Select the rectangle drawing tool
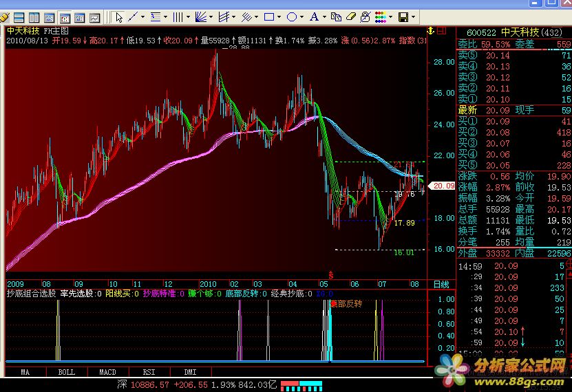The height and width of the screenshot is (392, 572). click(x=269, y=17)
